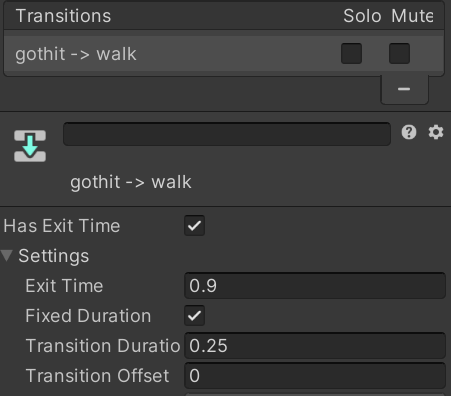Enable Solo for gothit -> walk transition
This screenshot has width=451, height=396.
(352, 53)
